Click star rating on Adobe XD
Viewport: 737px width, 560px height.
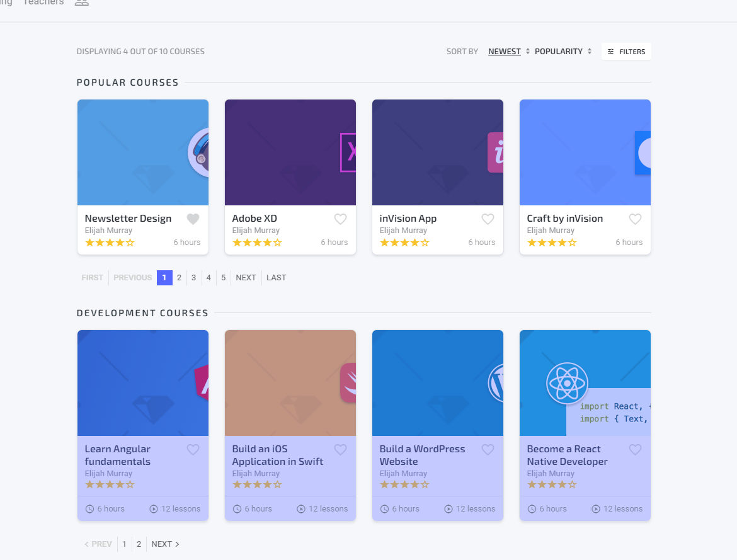coord(257,243)
